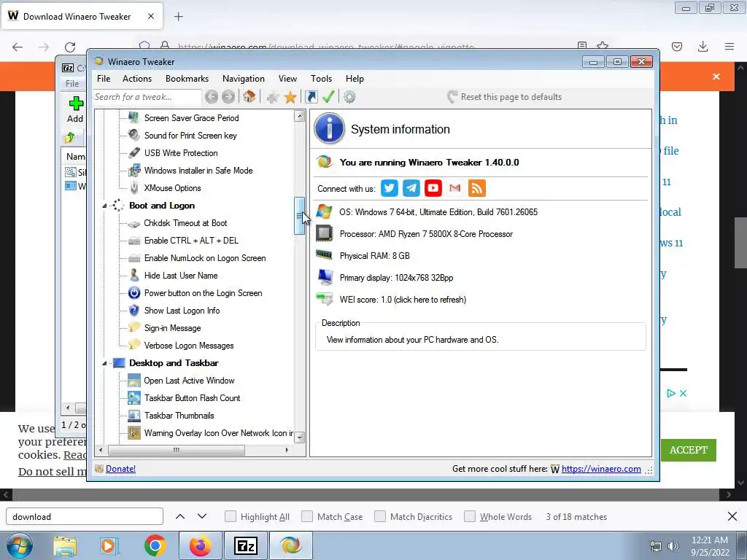Enable the Highlight All checkbox
Screen dimensions: 747x560
point(231,517)
